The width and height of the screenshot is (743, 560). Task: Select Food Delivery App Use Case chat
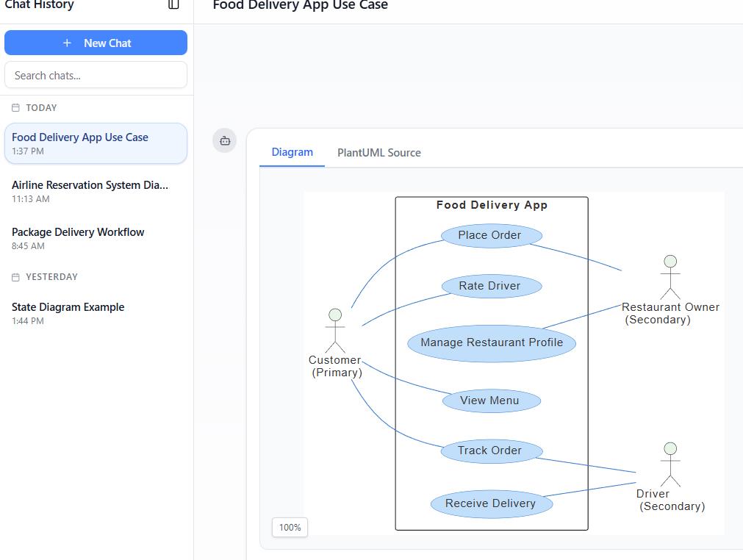[x=80, y=137]
